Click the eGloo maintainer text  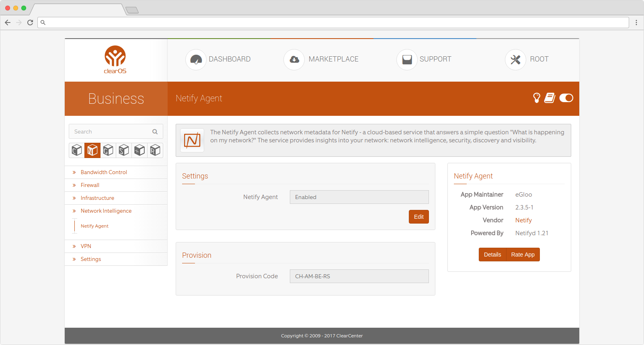[523, 195]
